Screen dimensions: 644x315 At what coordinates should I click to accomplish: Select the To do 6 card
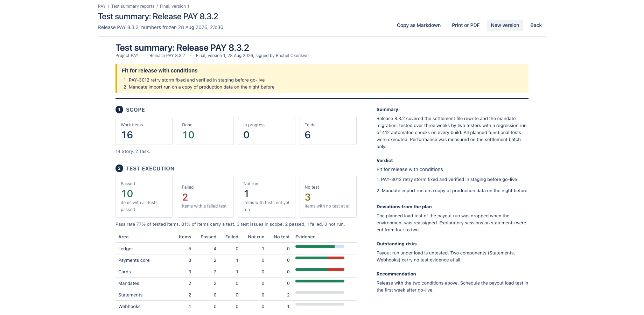coord(328,131)
